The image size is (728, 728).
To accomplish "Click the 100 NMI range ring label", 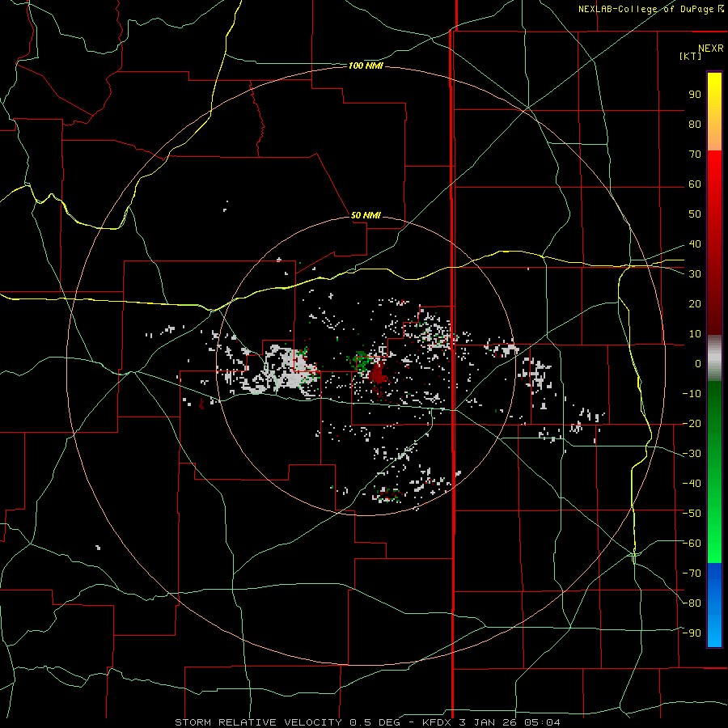I will point(366,66).
